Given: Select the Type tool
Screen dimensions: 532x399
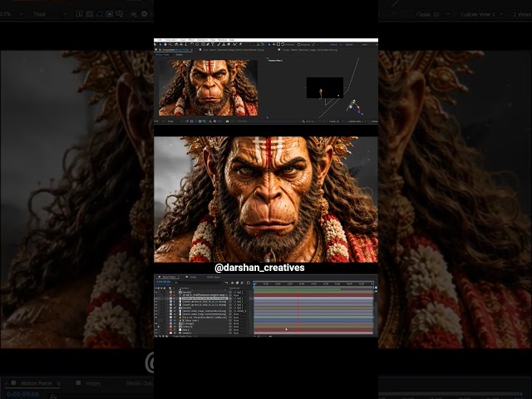Looking at the screenshot, I should pos(213,44).
